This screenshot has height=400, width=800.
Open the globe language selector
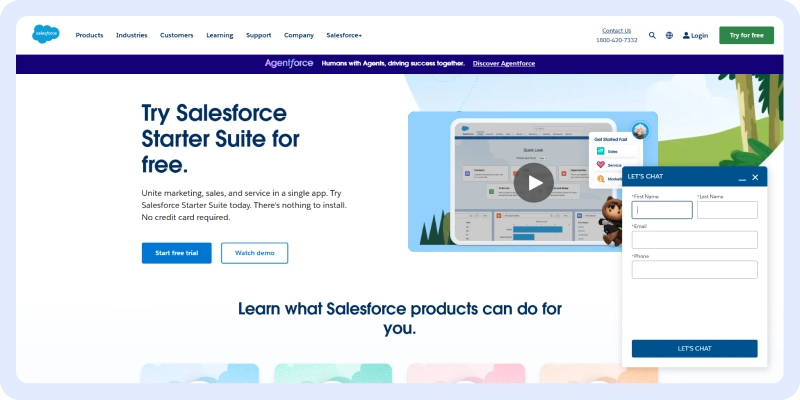[669, 35]
